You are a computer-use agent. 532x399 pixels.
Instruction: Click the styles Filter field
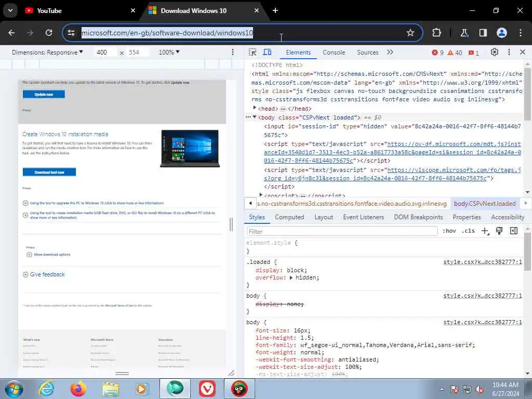pyautogui.click(x=342, y=231)
